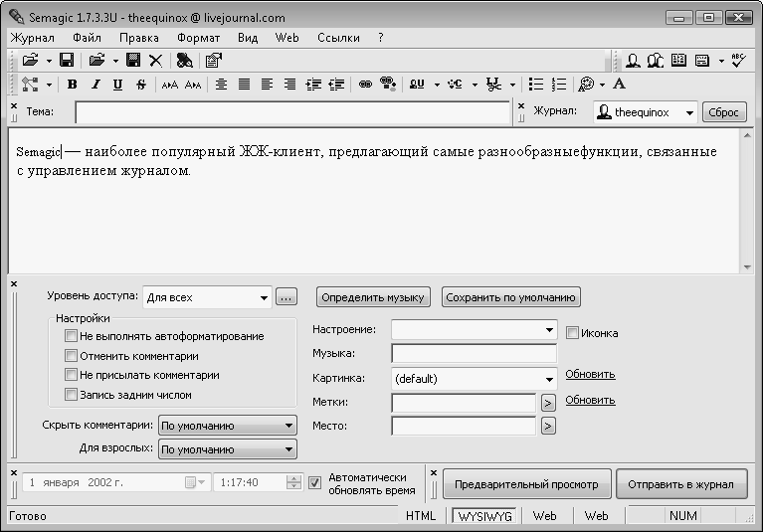Open the friends group icon
This screenshot has height=532, width=763.
tap(655, 61)
